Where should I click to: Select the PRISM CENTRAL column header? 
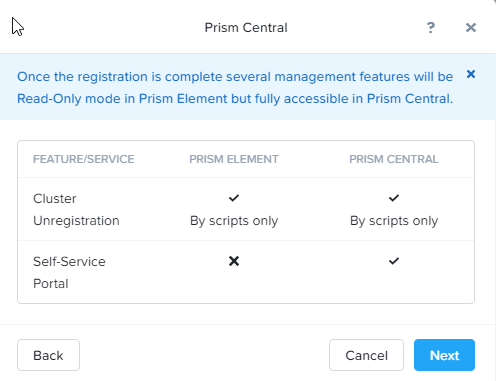(x=394, y=159)
